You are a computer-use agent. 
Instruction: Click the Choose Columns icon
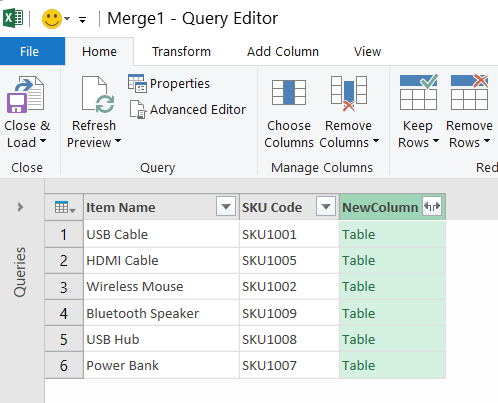pos(289,93)
